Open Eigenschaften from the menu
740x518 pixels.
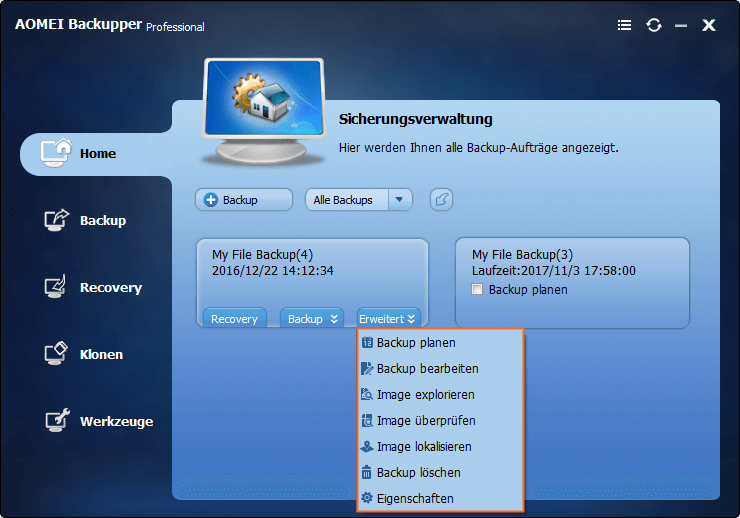pyautogui.click(x=441, y=498)
